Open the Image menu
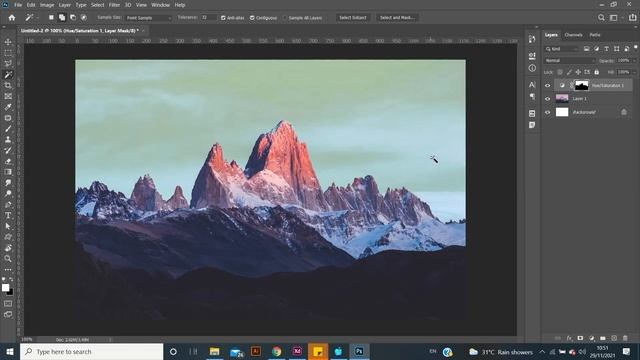Image resolution: width=640 pixels, height=360 pixels. point(47,5)
